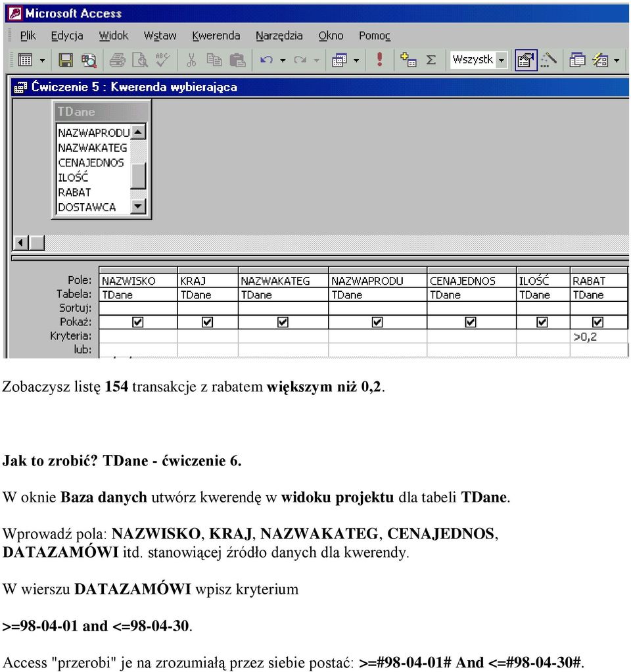This screenshot has width=631, height=672.
Task: Click the Print icon
Action: pos(117,60)
